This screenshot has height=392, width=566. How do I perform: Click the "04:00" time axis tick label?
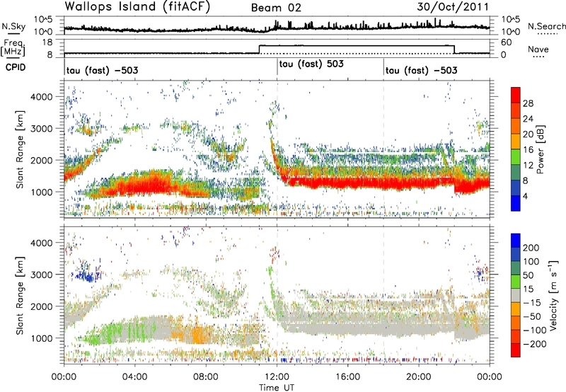click(134, 377)
